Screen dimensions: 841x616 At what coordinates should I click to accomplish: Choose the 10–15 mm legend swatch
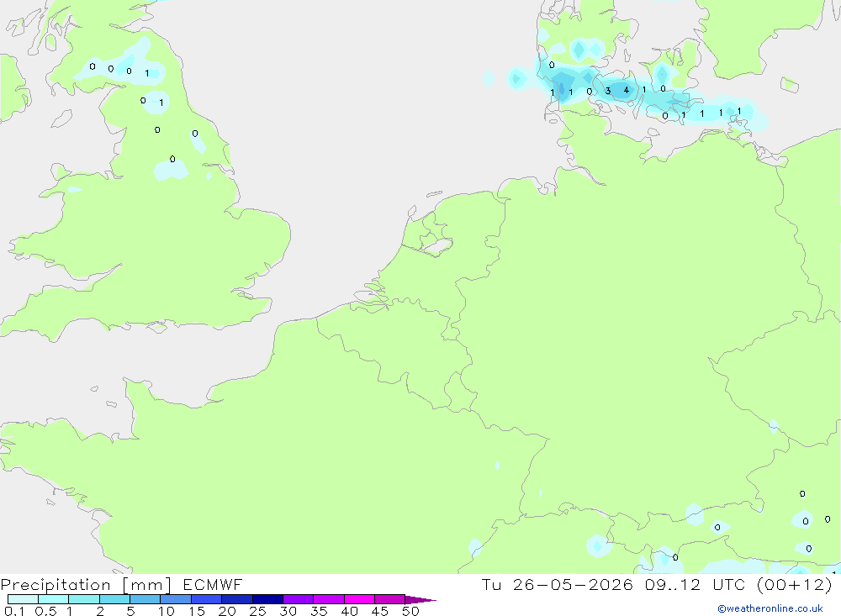click(x=176, y=599)
